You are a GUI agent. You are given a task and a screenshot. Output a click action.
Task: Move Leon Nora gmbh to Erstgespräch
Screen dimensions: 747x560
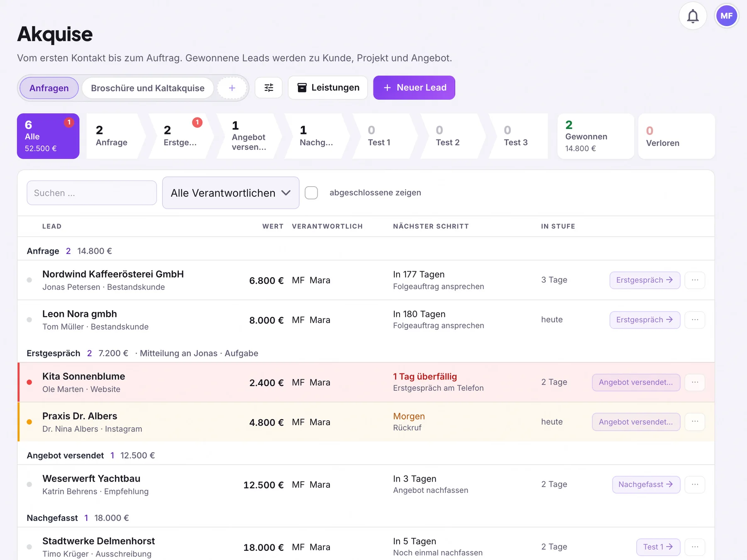click(x=644, y=320)
